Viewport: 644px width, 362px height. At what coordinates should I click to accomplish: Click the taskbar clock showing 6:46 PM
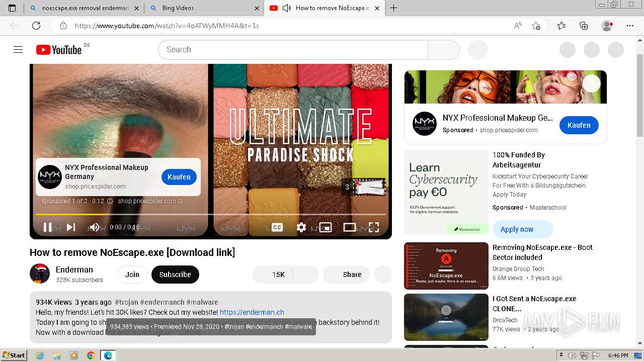point(618,355)
